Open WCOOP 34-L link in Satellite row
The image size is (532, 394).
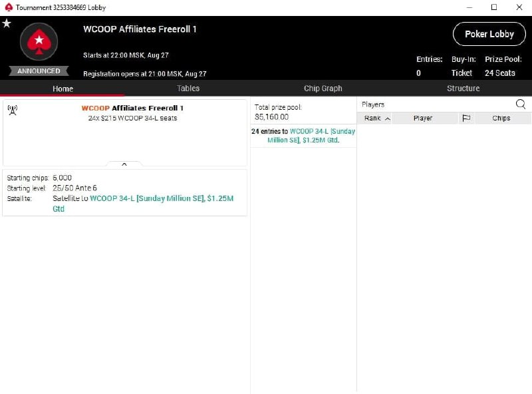point(143,203)
